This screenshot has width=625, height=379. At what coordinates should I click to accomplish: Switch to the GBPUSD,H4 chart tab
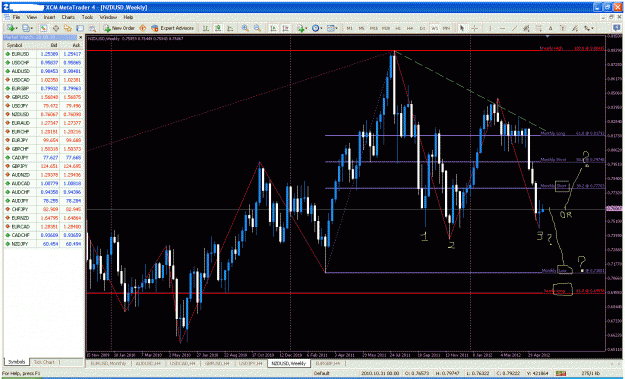(x=217, y=363)
